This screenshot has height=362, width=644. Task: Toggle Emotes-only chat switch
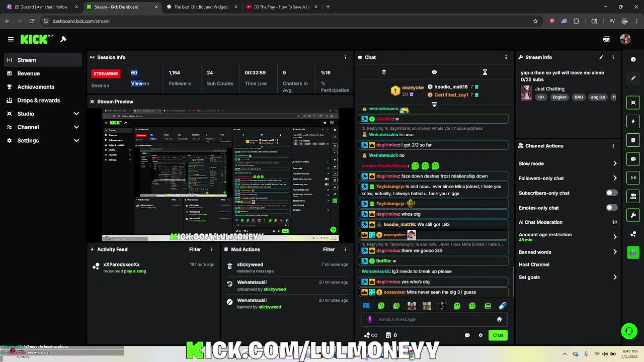pyautogui.click(x=611, y=208)
